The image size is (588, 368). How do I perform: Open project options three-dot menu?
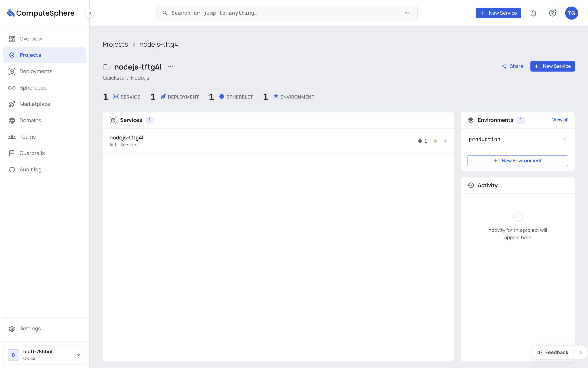(170, 67)
